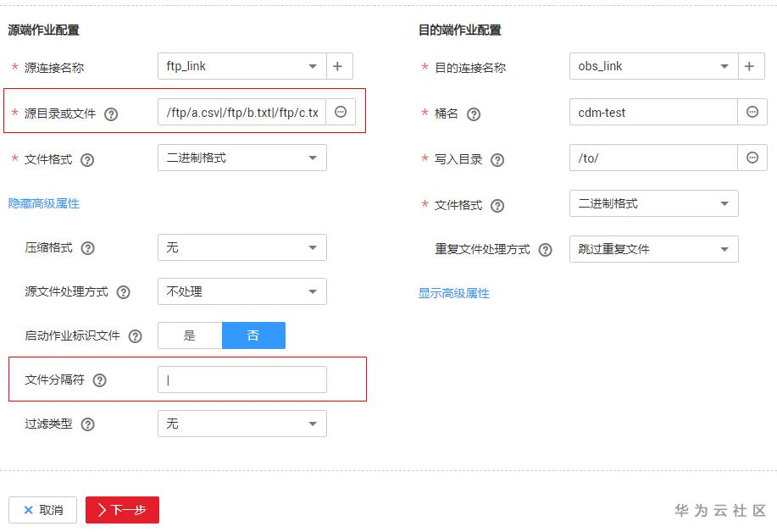Show help for 启动作业标识文件

(136, 336)
